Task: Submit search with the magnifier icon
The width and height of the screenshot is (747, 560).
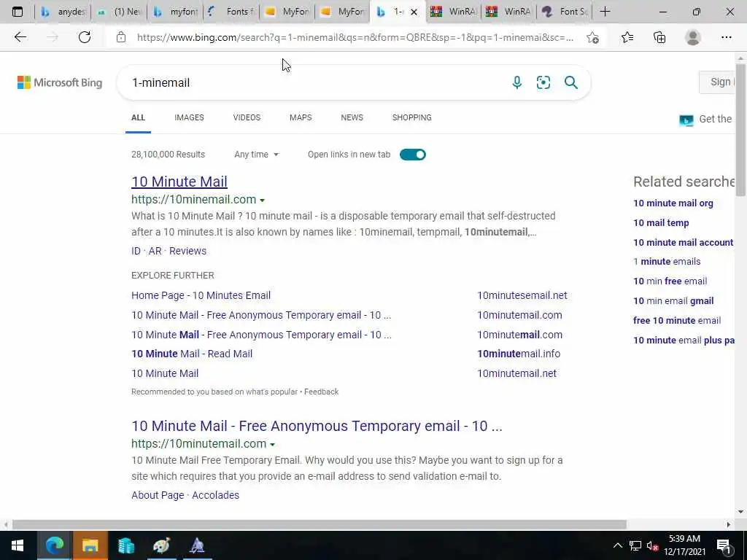Action: tap(570, 82)
